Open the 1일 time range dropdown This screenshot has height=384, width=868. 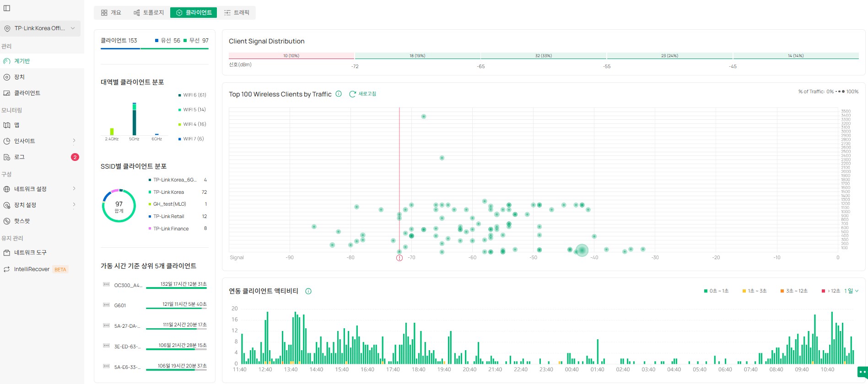(851, 291)
